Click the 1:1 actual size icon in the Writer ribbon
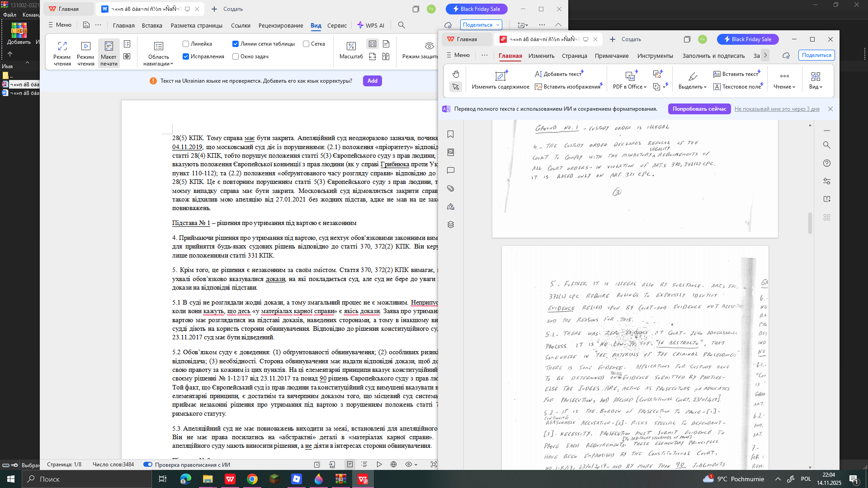 tap(373, 44)
